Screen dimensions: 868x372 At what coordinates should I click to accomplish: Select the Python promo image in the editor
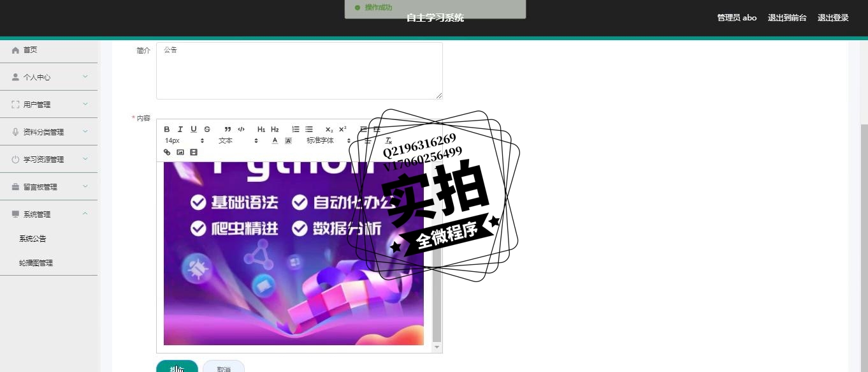pos(294,253)
